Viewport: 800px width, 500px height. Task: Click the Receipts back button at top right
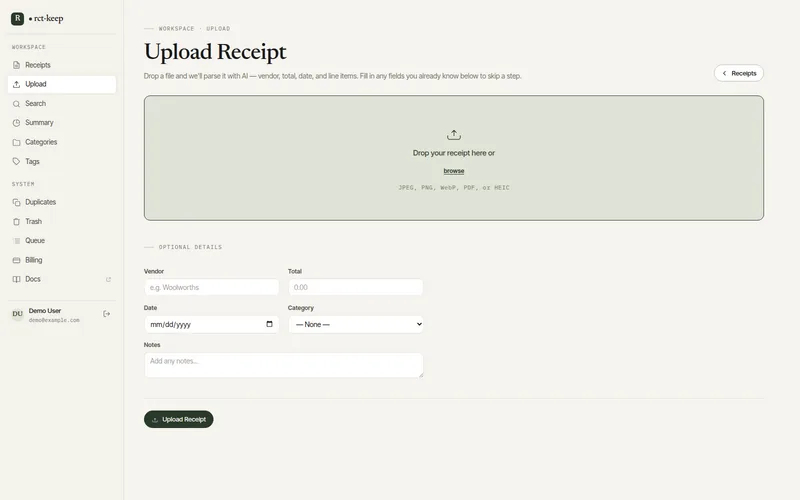(739, 73)
